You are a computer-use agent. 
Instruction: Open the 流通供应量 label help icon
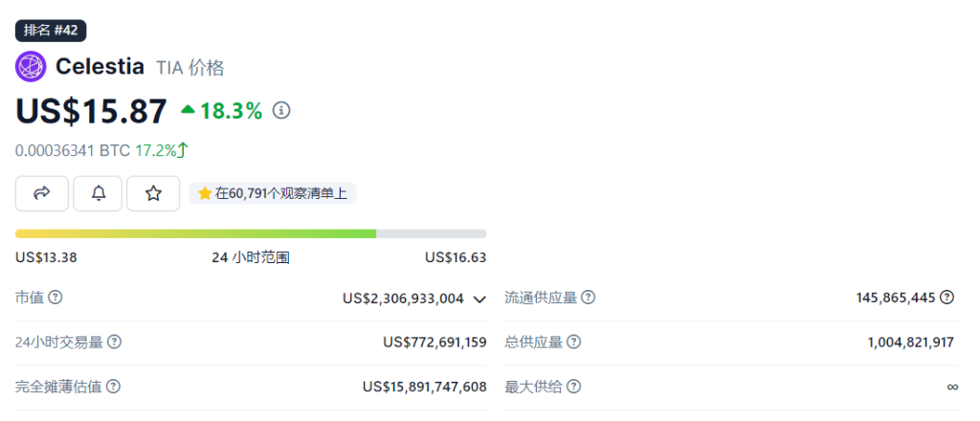pyautogui.click(x=588, y=298)
